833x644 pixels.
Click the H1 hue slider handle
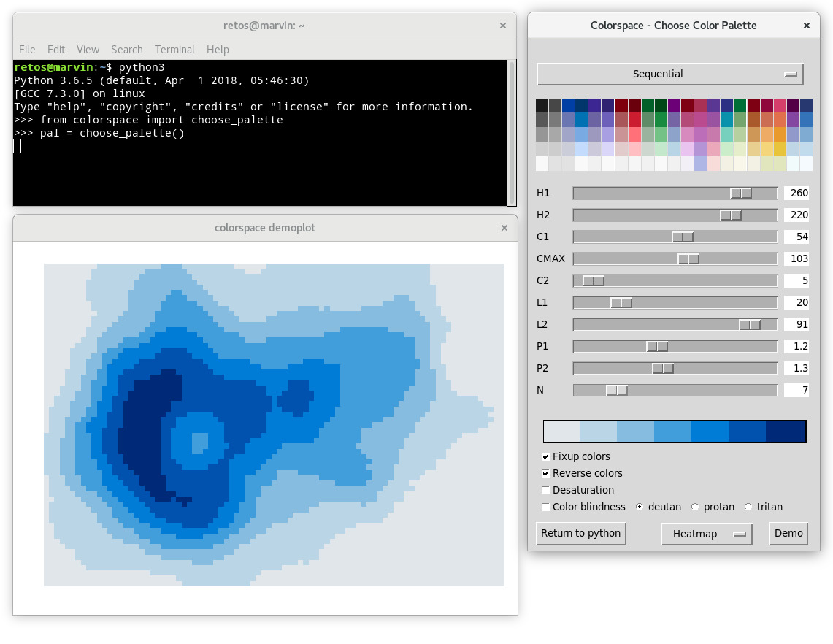click(741, 193)
